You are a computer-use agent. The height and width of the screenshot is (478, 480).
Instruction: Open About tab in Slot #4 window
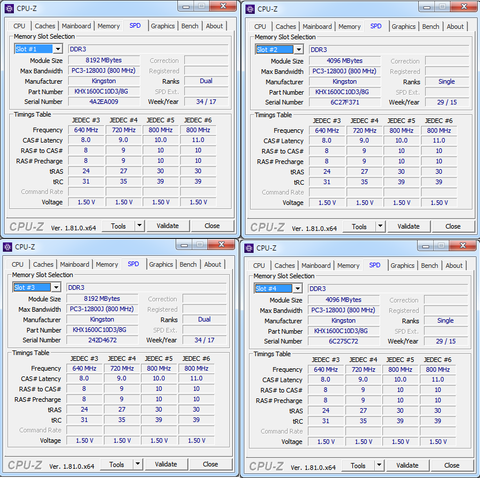tap(454, 266)
